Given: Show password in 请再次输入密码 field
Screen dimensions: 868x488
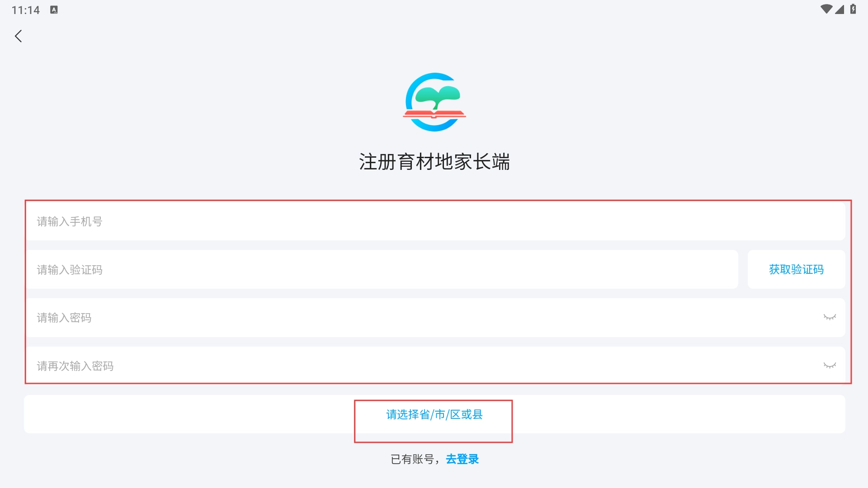Looking at the screenshot, I should click(830, 366).
